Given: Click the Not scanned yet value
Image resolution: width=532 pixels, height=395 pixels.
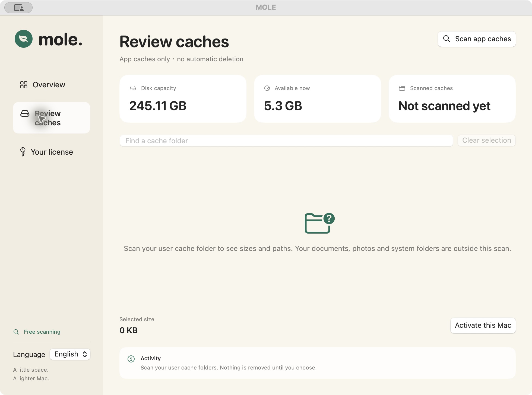Looking at the screenshot, I should point(444,106).
